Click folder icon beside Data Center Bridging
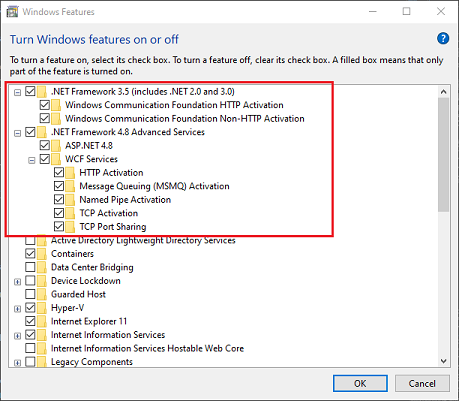 click(x=42, y=267)
